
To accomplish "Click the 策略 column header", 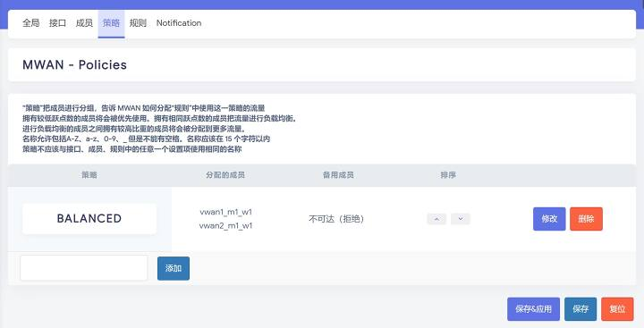I will 89,175.
